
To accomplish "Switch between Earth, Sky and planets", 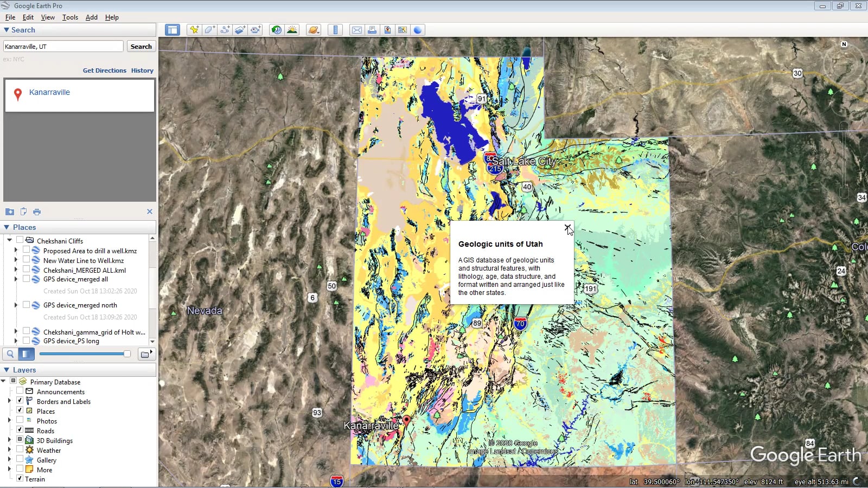I will pyautogui.click(x=314, y=30).
